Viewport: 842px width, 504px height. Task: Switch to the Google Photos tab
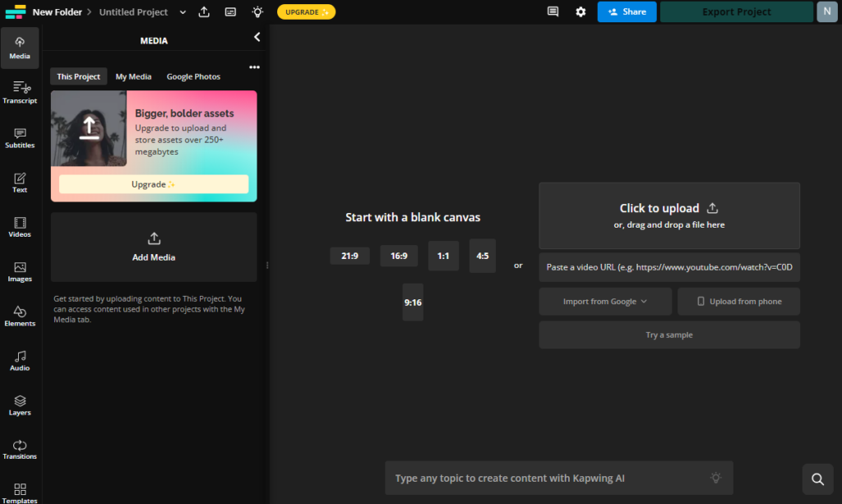coord(193,76)
